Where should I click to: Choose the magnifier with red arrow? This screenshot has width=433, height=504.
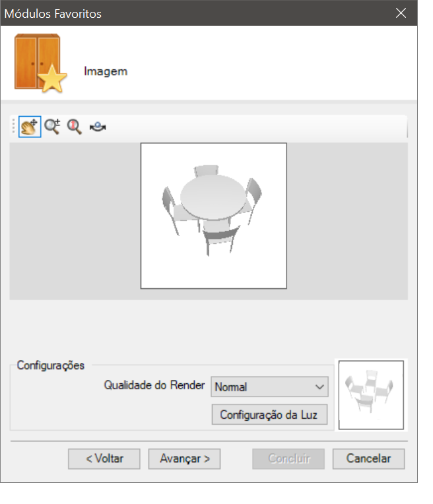click(x=75, y=127)
